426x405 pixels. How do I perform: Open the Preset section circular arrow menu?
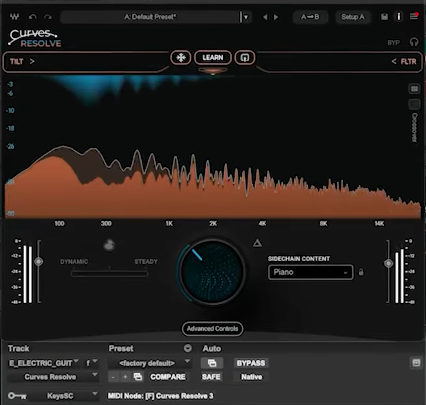click(188, 348)
